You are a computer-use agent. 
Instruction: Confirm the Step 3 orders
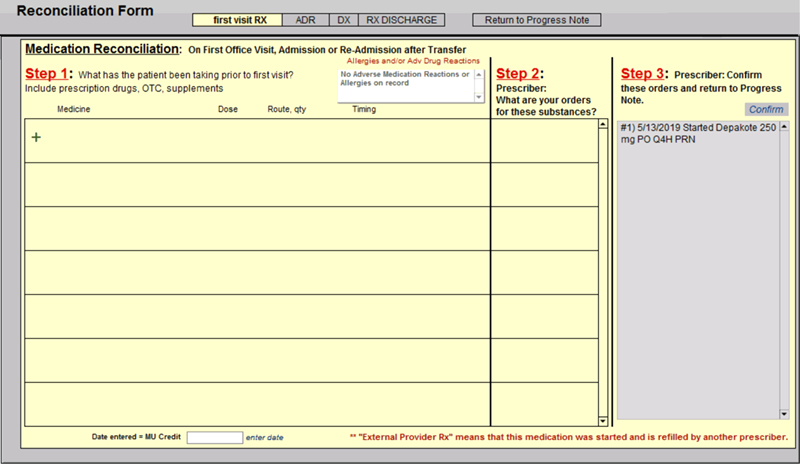click(766, 109)
